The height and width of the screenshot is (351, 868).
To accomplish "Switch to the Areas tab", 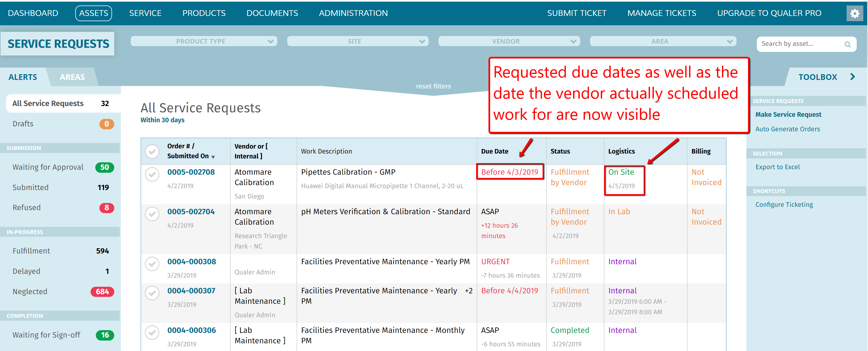I will click(72, 77).
